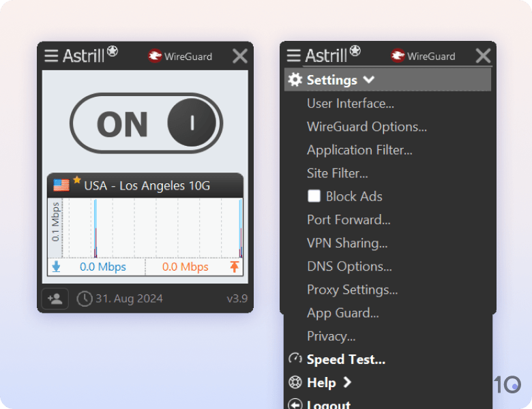Click WireGuard protocol selector in left window
This screenshot has height=409, width=532.
[180, 57]
